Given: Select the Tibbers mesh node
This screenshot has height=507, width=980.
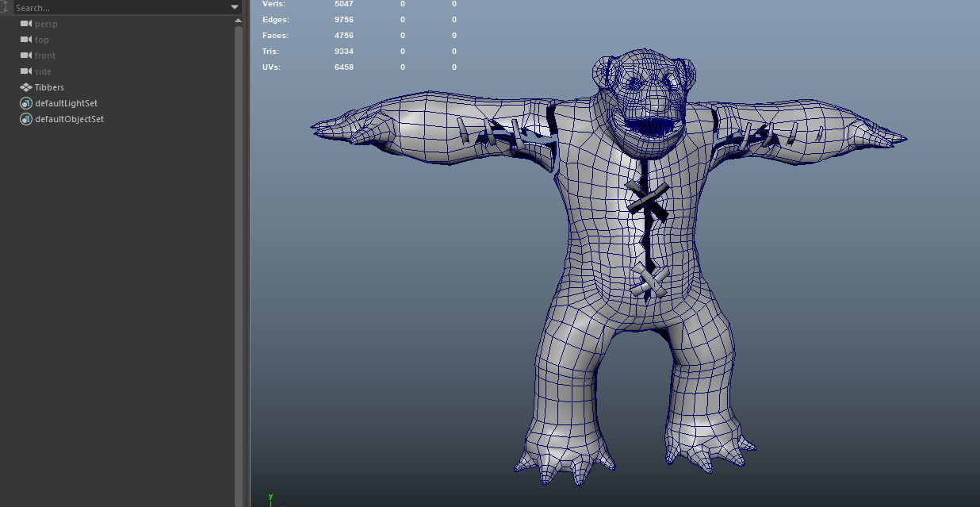Looking at the screenshot, I should [x=49, y=87].
